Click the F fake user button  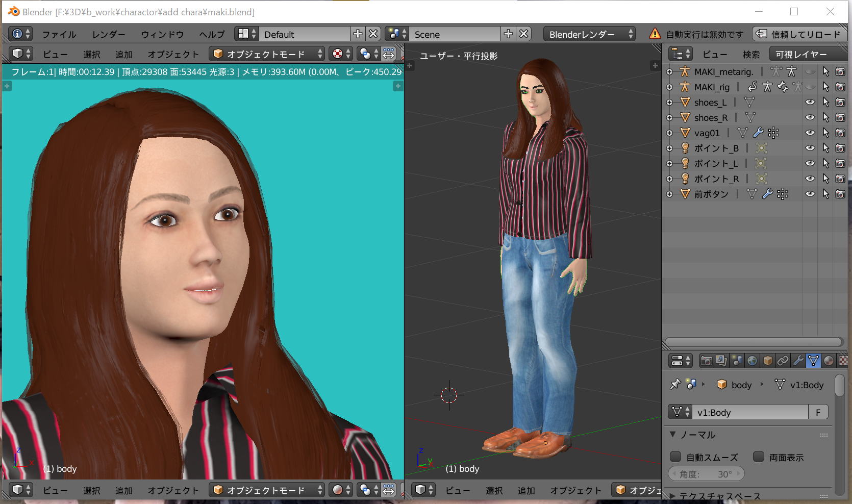pos(818,412)
